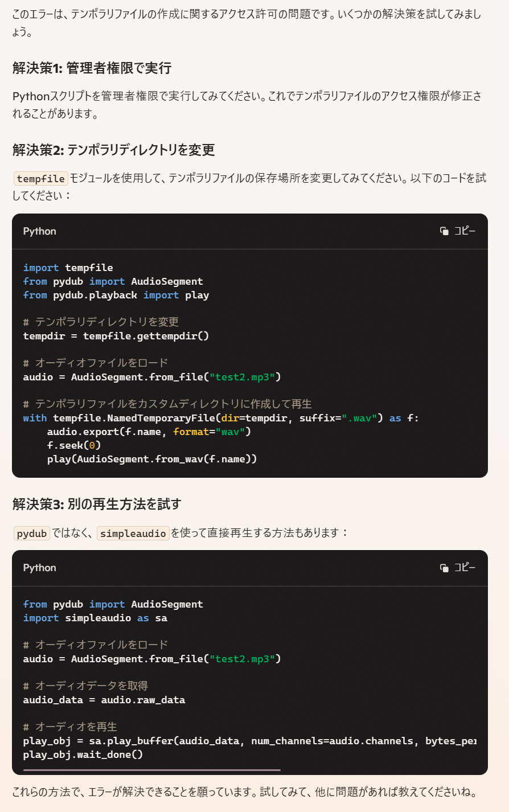Click the inline code chip 'tempfile'
This screenshot has height=812, width=509.
(40, 179)
